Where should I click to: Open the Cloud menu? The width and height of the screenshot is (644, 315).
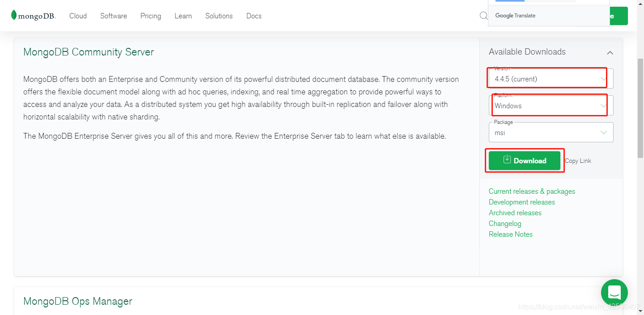pos(78,16)
